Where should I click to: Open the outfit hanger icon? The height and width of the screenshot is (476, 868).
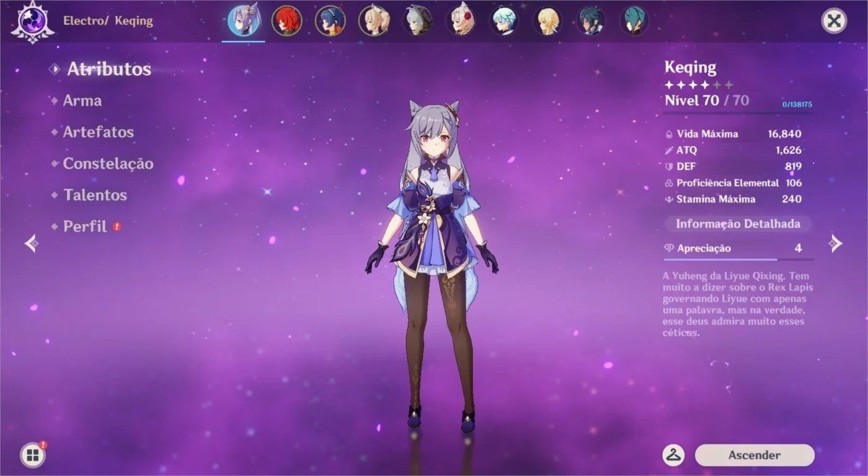pos(673,455)
